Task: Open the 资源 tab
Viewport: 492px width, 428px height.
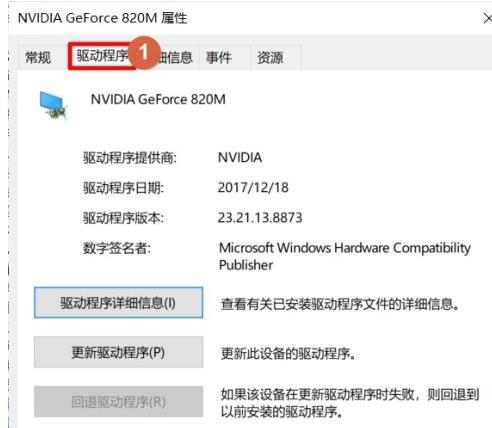Action: [270, 57]
